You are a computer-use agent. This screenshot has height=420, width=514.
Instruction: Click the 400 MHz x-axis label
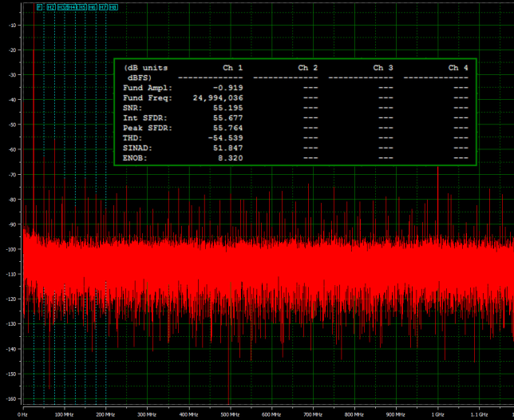coord(188,414)
